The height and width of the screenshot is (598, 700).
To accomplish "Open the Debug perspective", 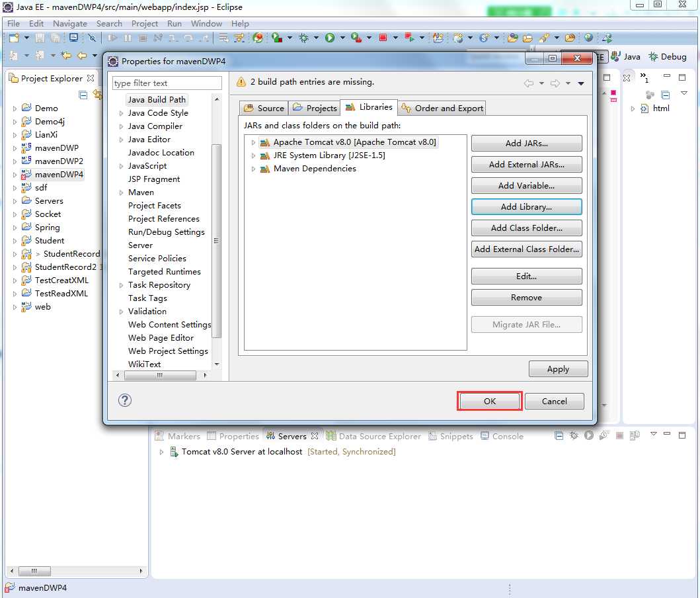I will coord(668,57).
